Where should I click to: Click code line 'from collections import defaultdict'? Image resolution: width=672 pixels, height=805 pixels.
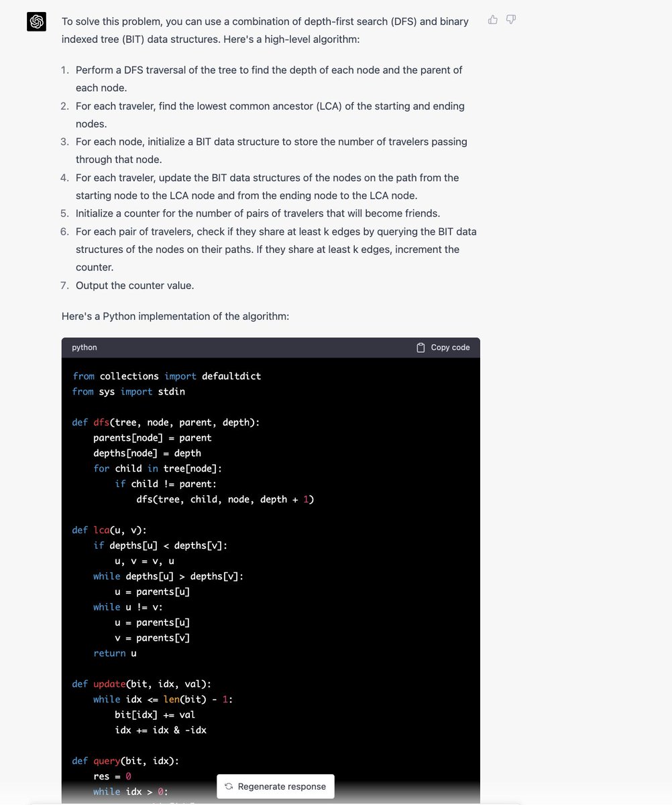[x=166, y=376]
